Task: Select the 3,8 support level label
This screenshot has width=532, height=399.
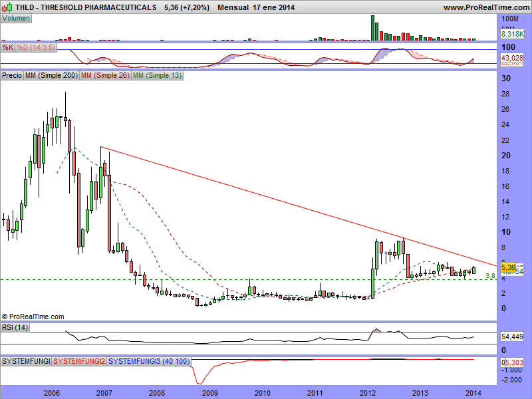Action: pyautogui.click(x=490, y=275)
